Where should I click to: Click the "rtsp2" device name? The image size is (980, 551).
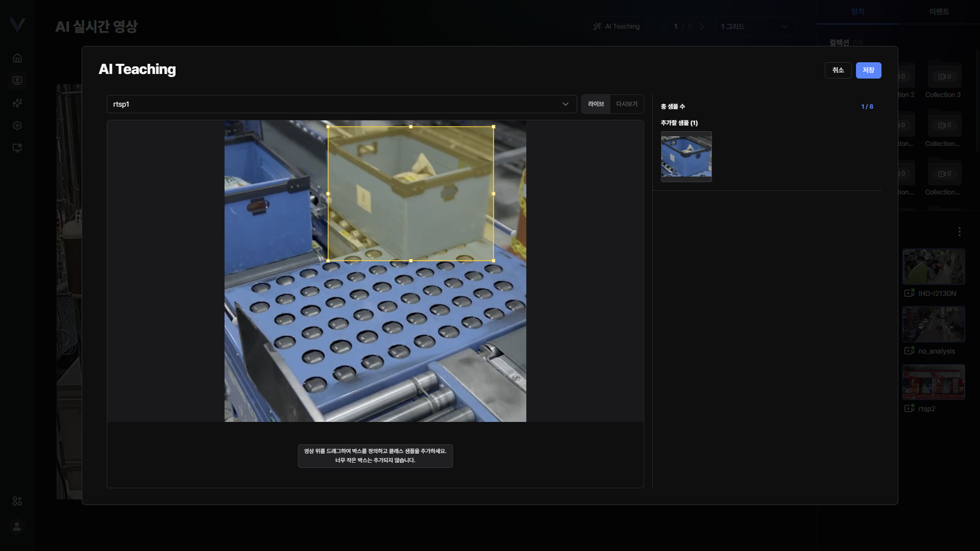tap(927, 409)
